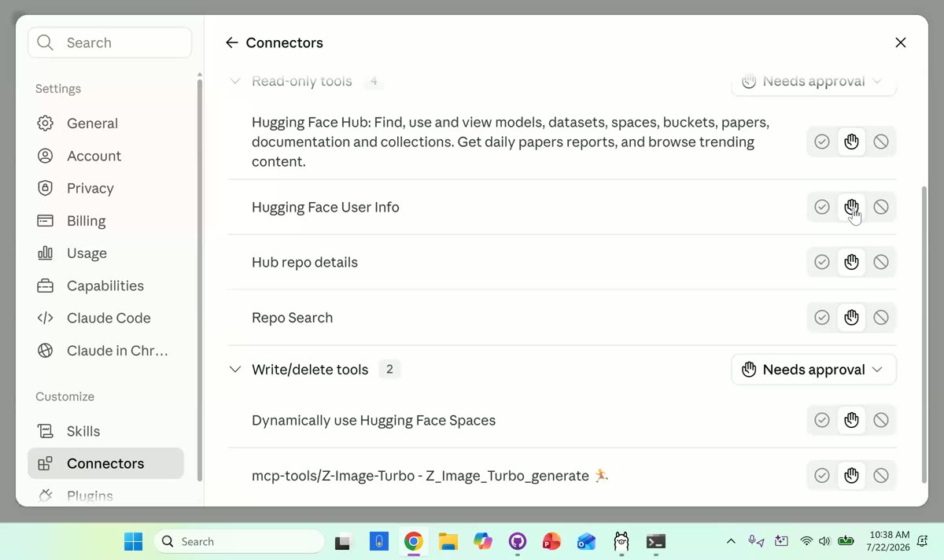Click the Billing card icon
The image size is (944, 560).
[x=46, y=221]
